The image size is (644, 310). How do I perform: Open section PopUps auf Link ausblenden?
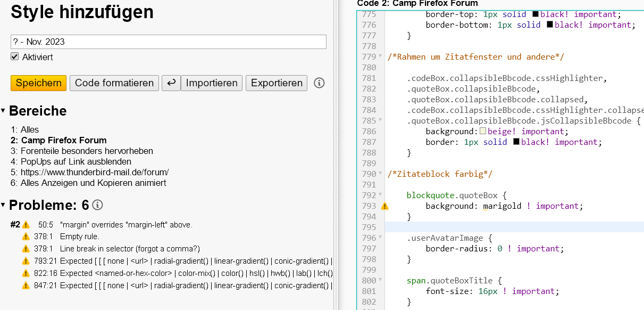click(x=76, y=161)
